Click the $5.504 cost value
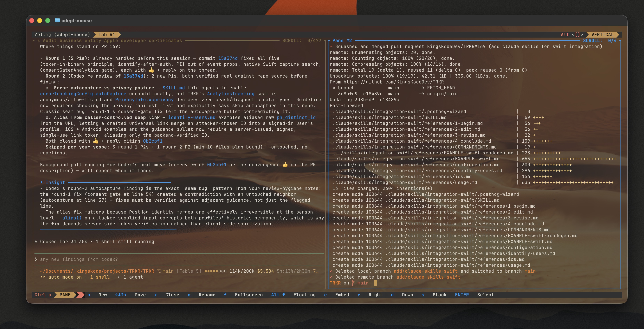 click(265, 271)
